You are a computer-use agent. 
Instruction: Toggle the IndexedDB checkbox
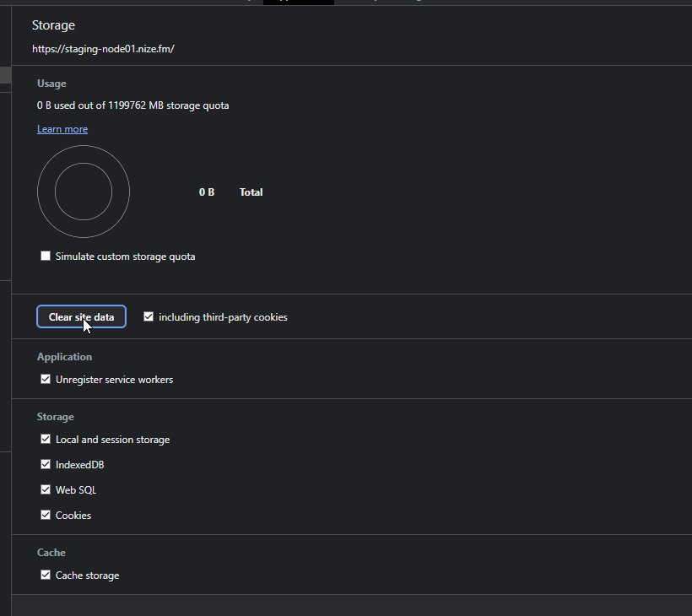[x=46, y=465]
